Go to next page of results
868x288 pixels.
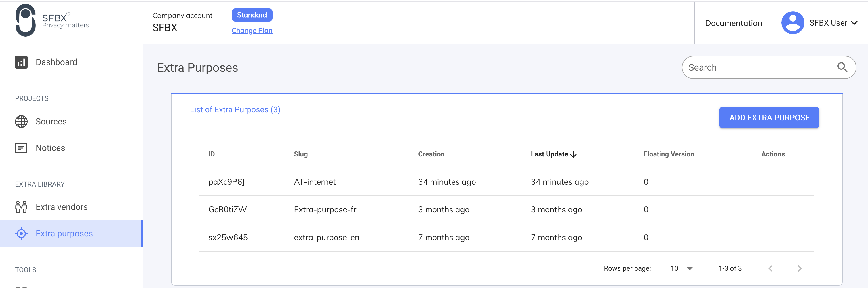tap(799, 268)
